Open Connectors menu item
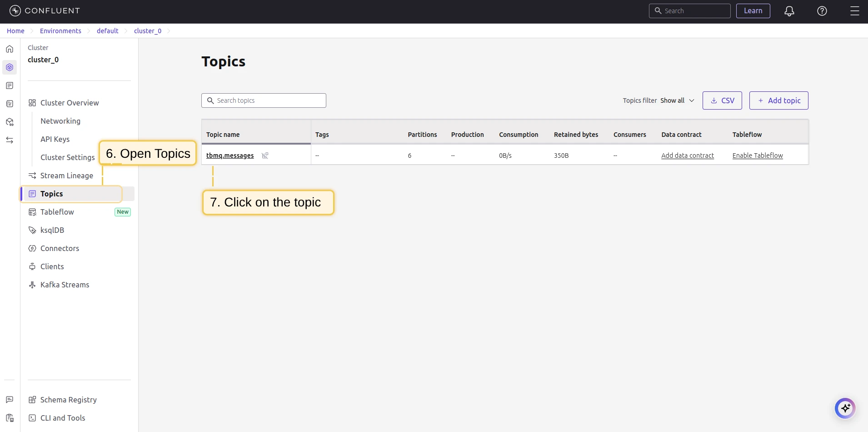Viewport: 868px width, 432px height. tap(60, 248)
